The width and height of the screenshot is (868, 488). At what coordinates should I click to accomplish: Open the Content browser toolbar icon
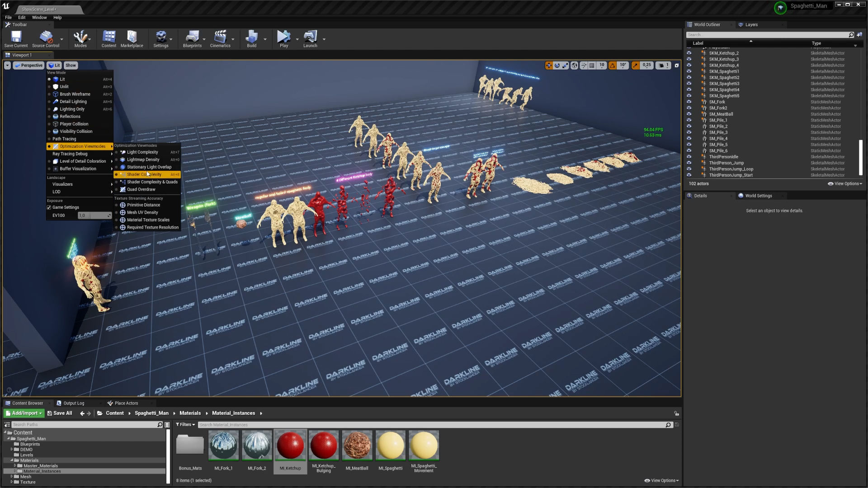[109, 39]
